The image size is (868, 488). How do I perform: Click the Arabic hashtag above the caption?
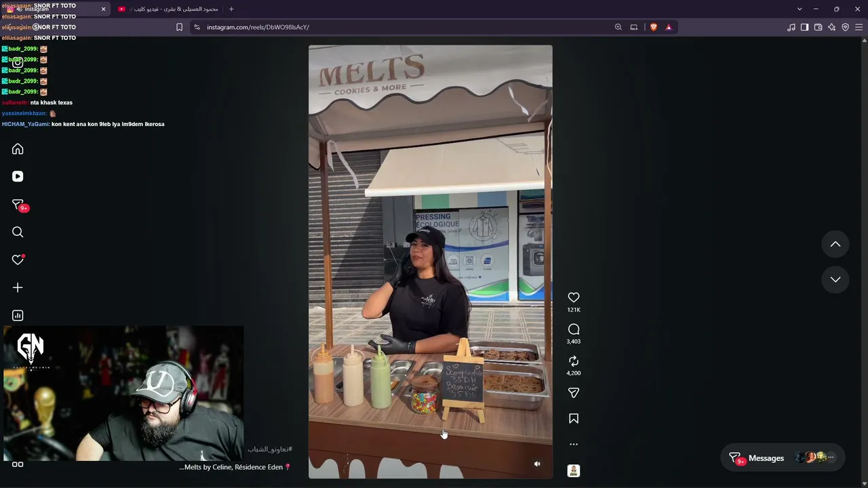270,449
